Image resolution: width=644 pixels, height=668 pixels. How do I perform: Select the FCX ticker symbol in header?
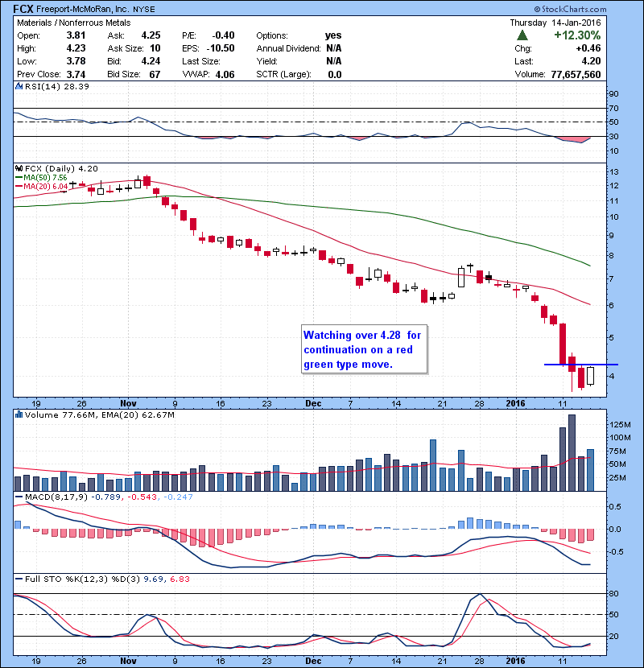tap(23, 9)
